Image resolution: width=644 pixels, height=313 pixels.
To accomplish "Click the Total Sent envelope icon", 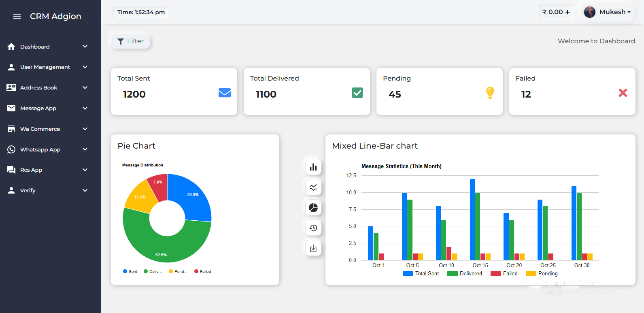I will click(x=225, y=93).
